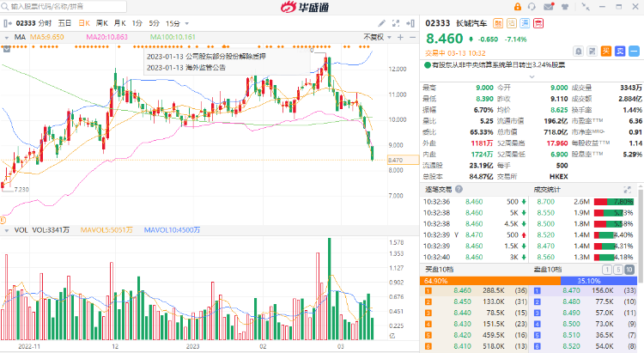Expand the 成交统计 panel fullscreen
644x353 pixels.
627,190
